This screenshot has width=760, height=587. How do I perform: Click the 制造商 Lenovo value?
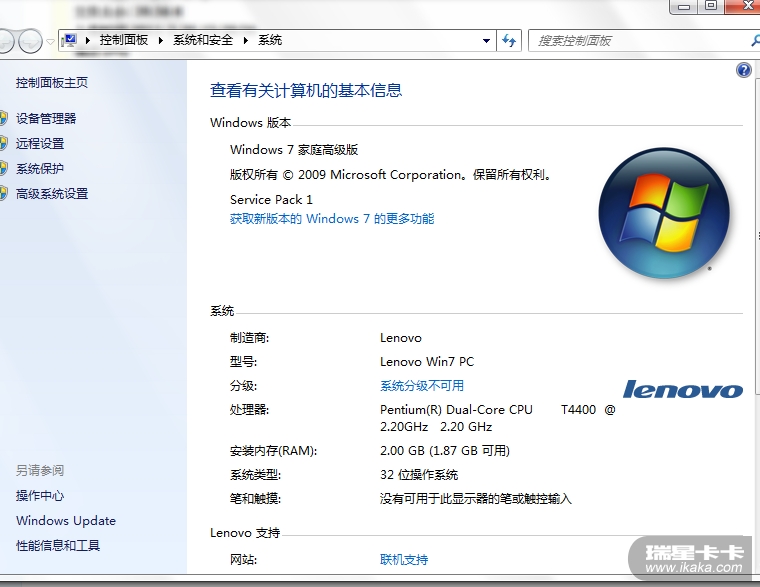[x=401, y=338]
